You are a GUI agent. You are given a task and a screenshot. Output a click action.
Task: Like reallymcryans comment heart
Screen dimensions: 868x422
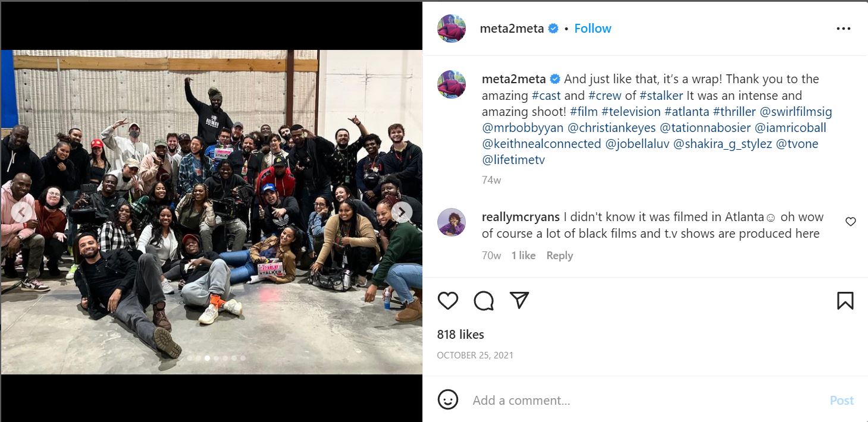[850, 222]
